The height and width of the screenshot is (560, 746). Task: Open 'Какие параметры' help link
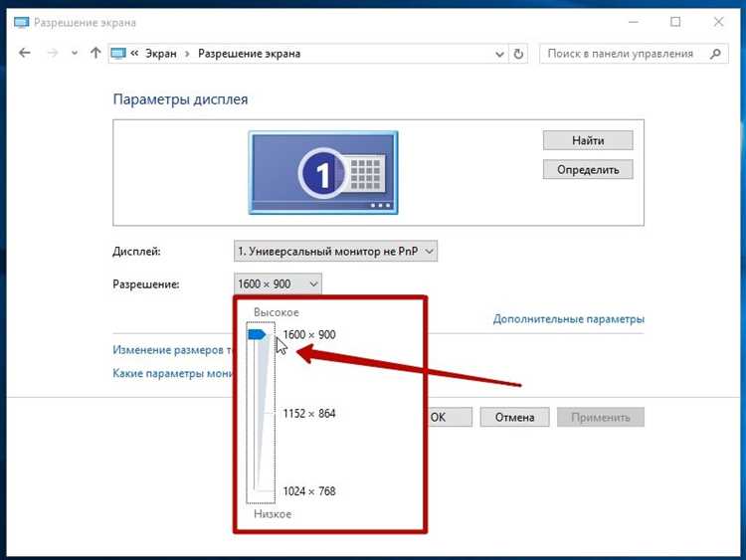173,373
